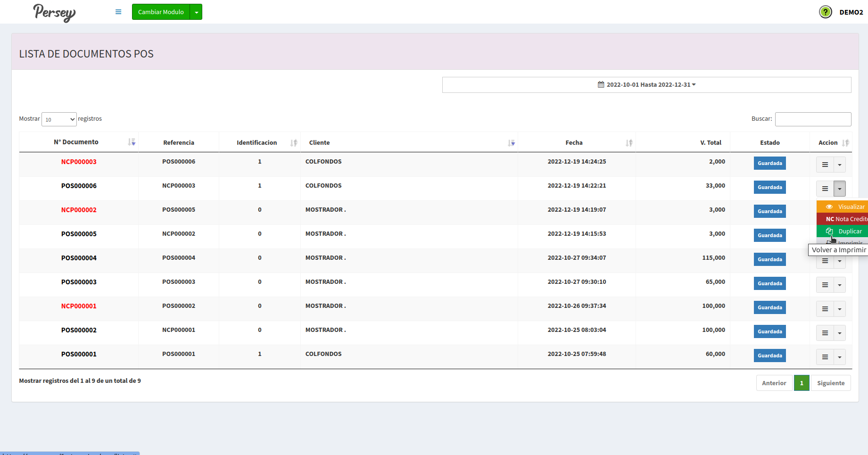Viewport: 868px width, 455px height.
Task: Click list icon in NCP000001 action column
Action: click(825, 309)
